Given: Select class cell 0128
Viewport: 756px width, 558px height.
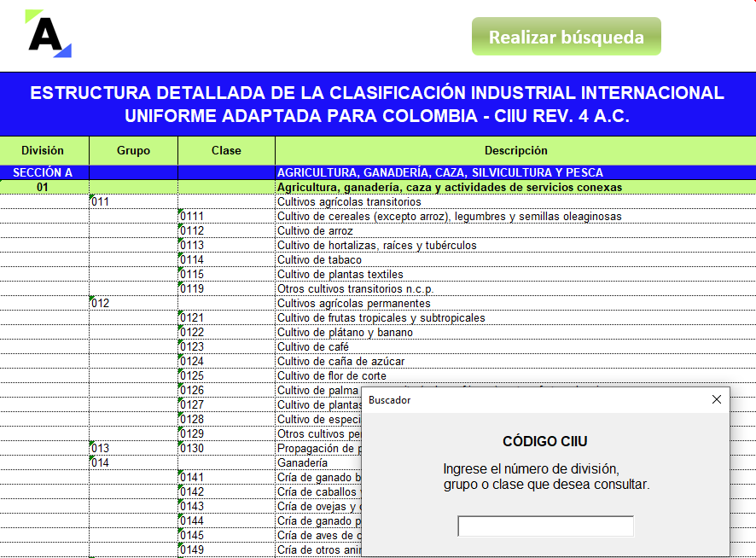Looking at the screenshot, I should pos(227,419).
